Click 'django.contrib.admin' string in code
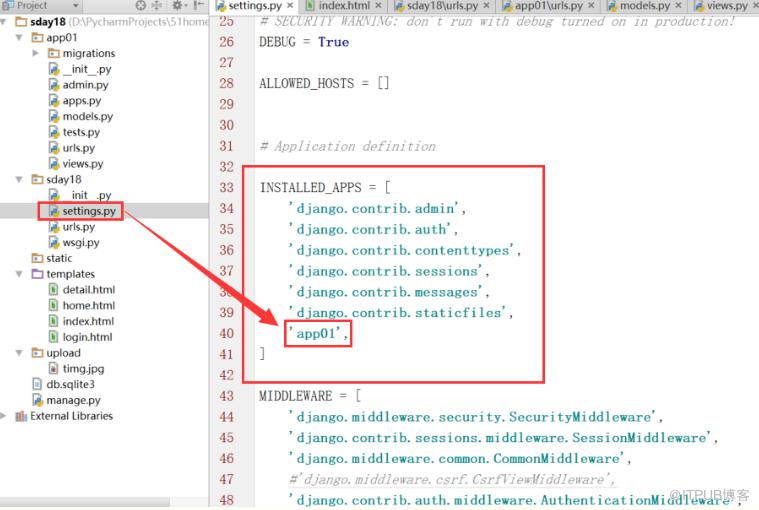Screen dimensions: 759x510 374,209
